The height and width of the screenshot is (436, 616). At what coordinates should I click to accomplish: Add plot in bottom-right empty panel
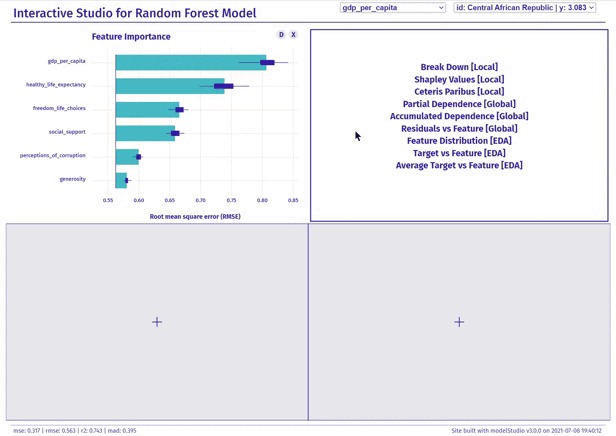click(459, 322)
